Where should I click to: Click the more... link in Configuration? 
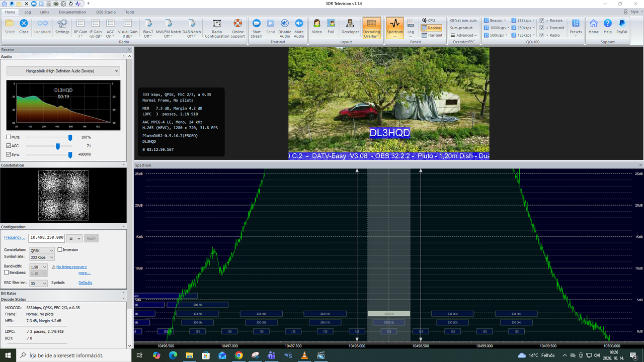coord(85,273)
